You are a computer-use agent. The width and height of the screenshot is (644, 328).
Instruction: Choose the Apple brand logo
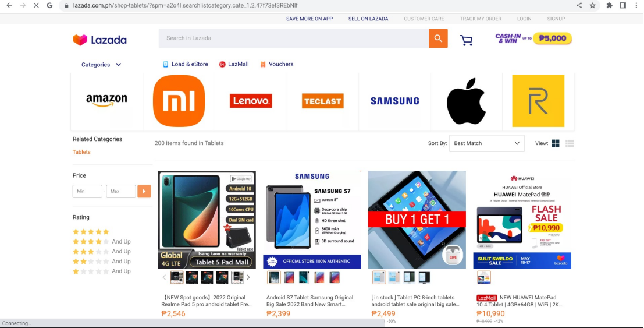pos(466,101)
